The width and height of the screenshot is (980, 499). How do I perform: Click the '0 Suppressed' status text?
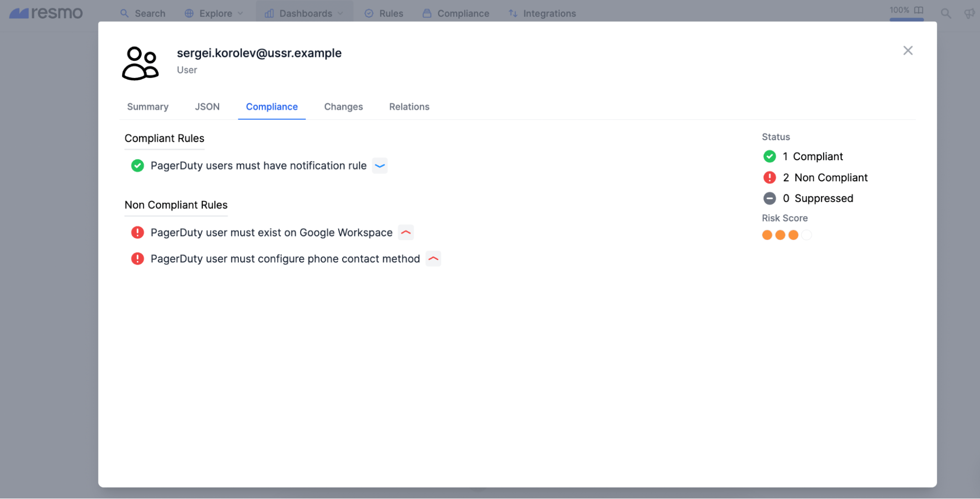(818, 199)
